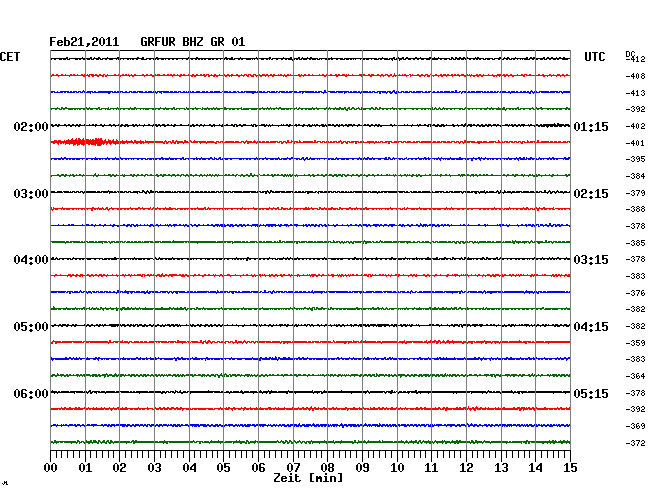Click the minute-axis tick label 03

tap(154, 467)
